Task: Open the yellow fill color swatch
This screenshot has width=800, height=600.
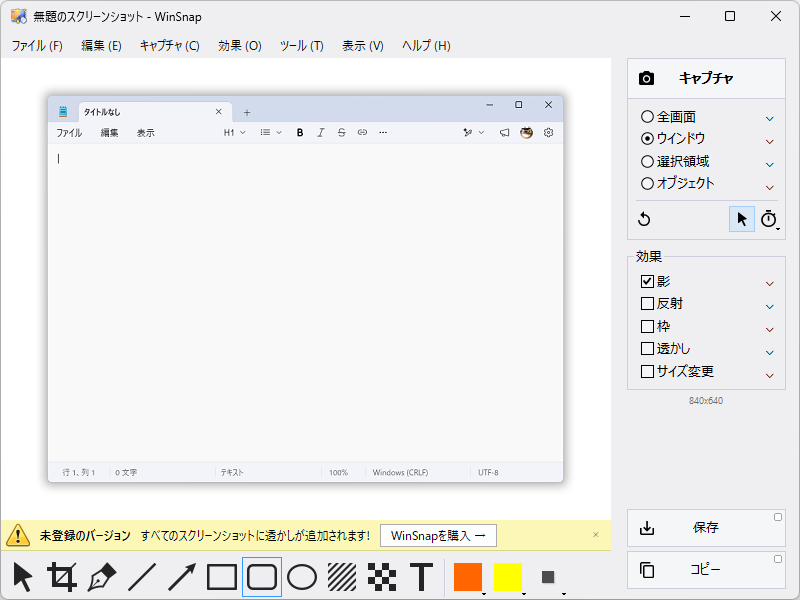Action: pos(508,577)
